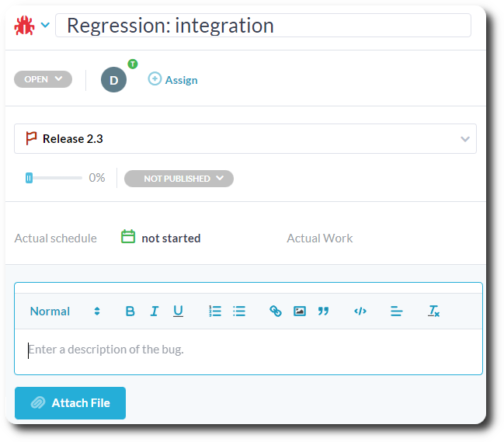Open the NOT PUBLISHED status dropdown
Screen dimensions: 504x442
(x=179, y=179)
